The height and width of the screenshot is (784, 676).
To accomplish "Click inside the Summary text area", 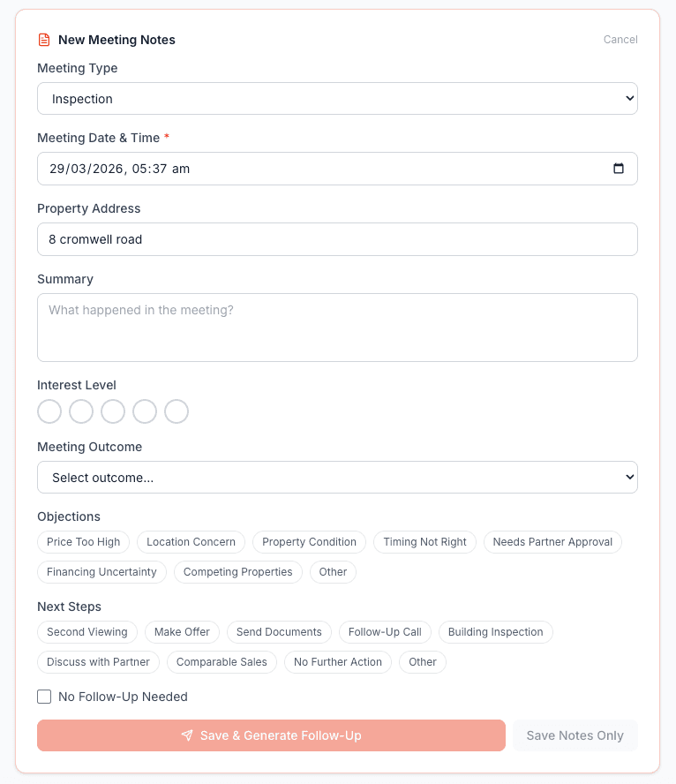I will point(337,327).
